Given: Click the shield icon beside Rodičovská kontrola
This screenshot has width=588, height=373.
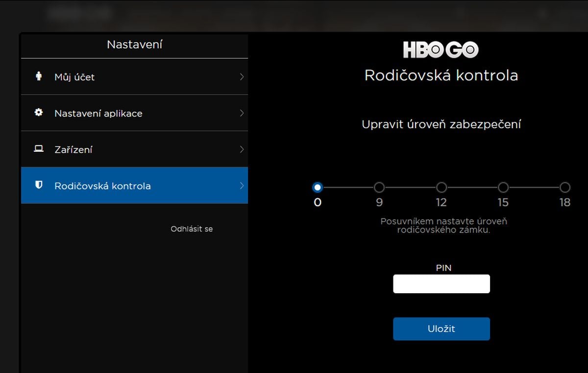Looking at the screenshot, I should click(39, 186).
